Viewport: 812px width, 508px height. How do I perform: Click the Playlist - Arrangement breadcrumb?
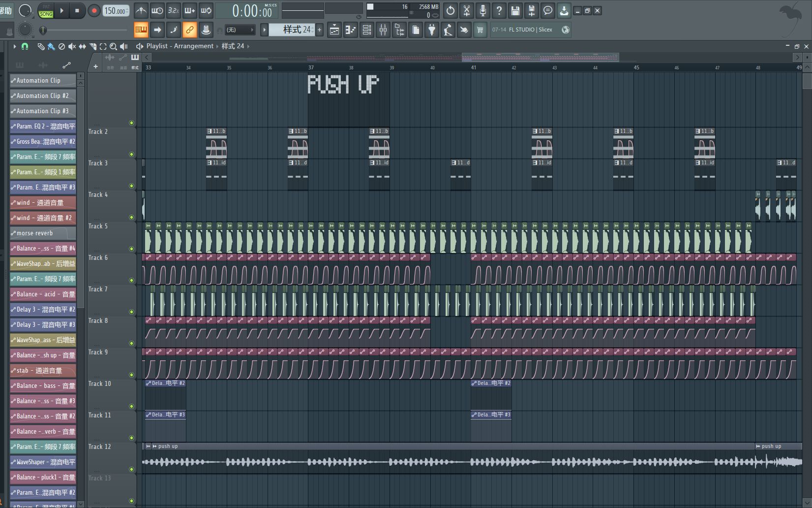coord(180,46)
